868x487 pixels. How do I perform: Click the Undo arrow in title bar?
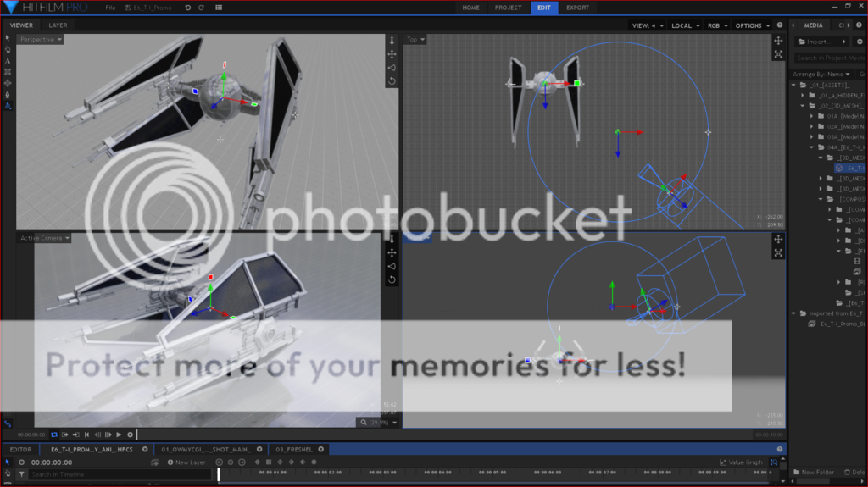[187, 8]
